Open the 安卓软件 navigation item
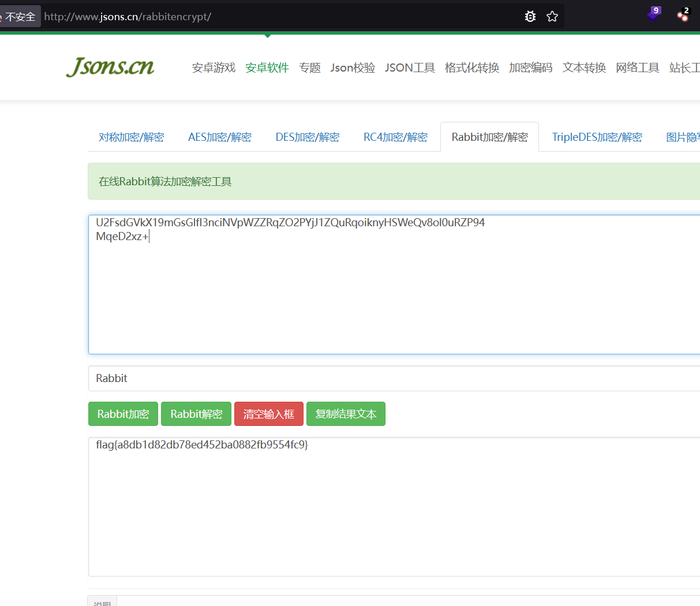 point(267,68)
